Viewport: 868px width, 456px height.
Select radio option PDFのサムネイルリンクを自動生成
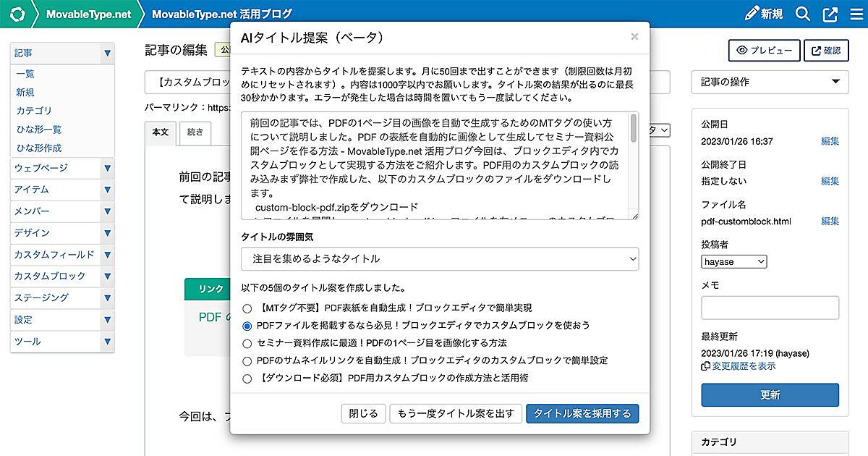coord(247,361)
